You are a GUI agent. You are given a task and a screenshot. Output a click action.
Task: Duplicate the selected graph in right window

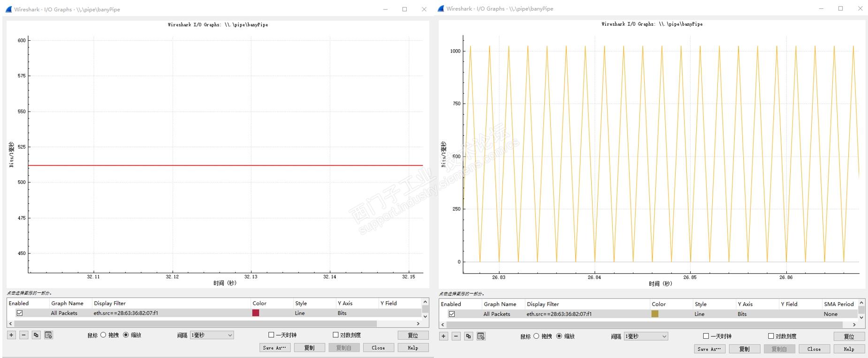pyautogui.click(x=468, y=336)
